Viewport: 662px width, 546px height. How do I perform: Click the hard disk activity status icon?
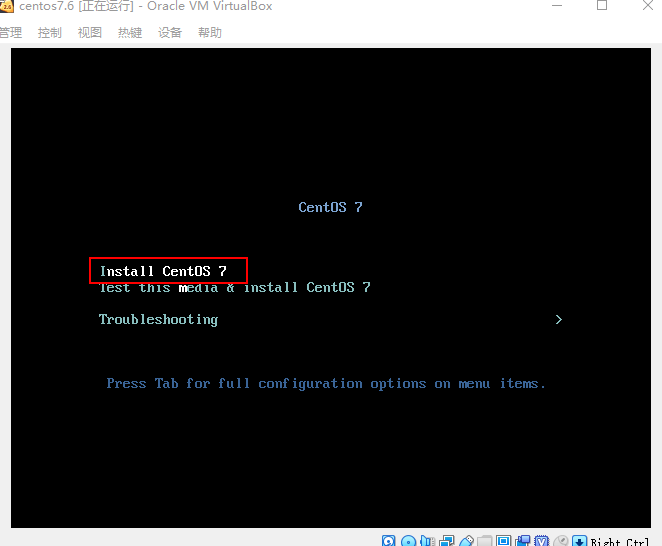coord(388,541)
